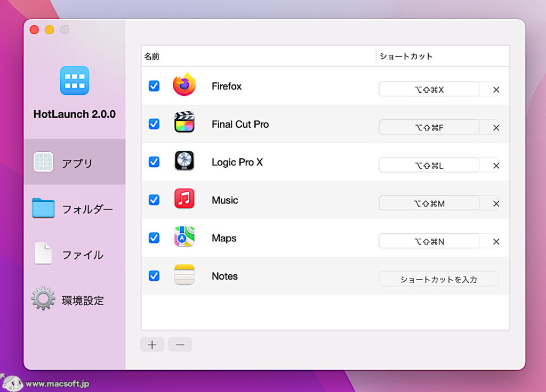546x392 pixels.
Task: Switch to the ファイル sidebar tab
Action: [75, 254]
